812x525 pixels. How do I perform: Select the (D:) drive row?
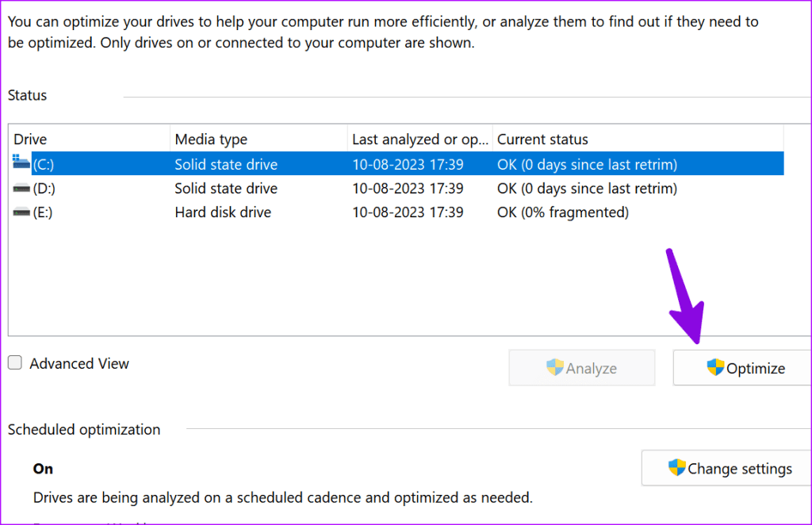point(317,188)
